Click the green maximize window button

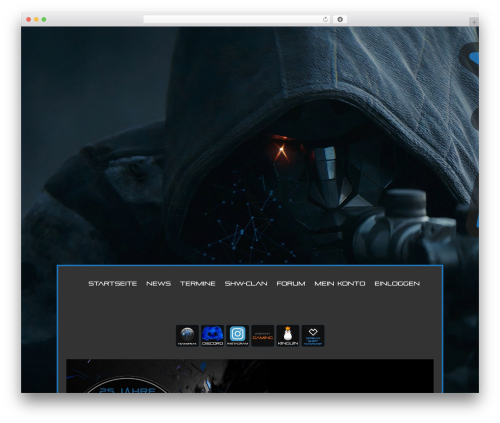click(44, 20)
